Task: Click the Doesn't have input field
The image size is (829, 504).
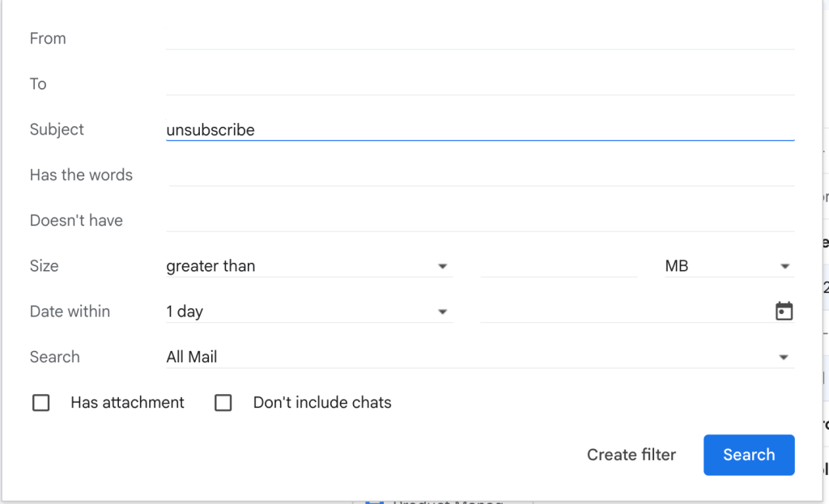Action: pos(479,220)
